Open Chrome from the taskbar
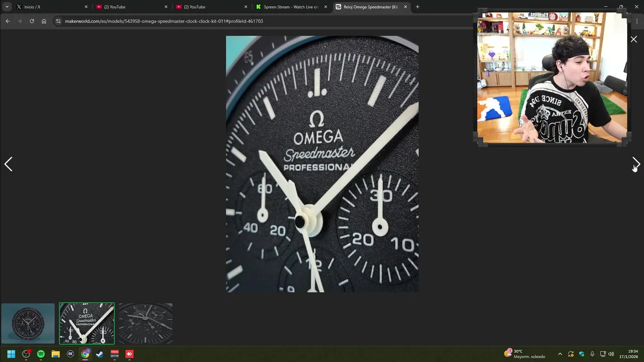644x362 pixels. tap(85, 354)
